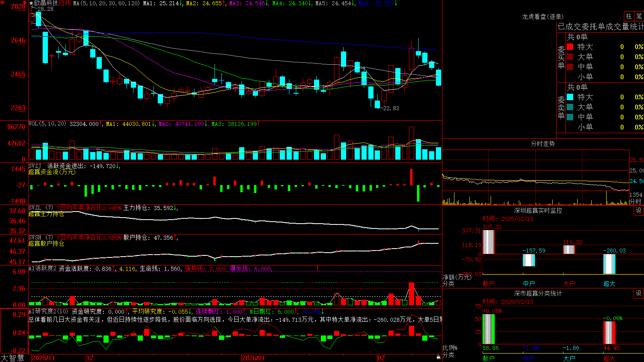The height and width of the screenshot is (362, 644).
Task: Click the SVZL indicator name
Action: [x=35, y=208]
